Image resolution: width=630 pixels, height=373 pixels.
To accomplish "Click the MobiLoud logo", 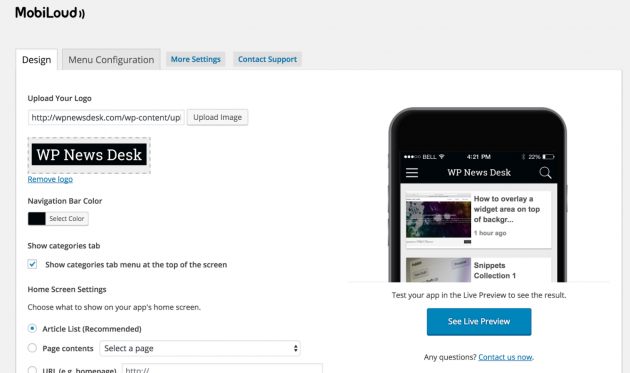I will (50, 13).
